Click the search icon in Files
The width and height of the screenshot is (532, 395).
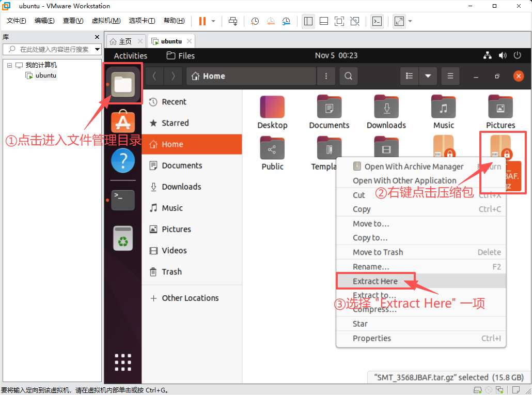pos(349,76)
